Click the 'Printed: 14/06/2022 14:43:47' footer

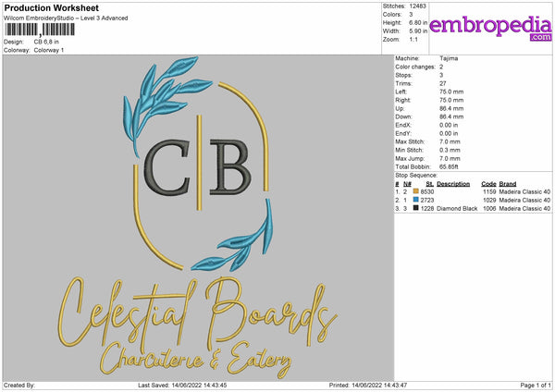(368, 386)
